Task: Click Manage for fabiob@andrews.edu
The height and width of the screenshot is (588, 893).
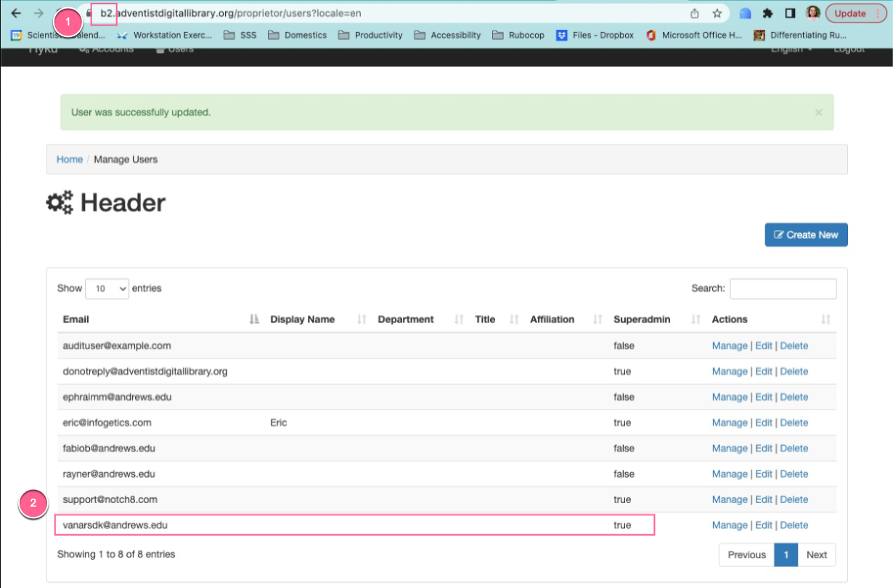Action: pos(730,448)
